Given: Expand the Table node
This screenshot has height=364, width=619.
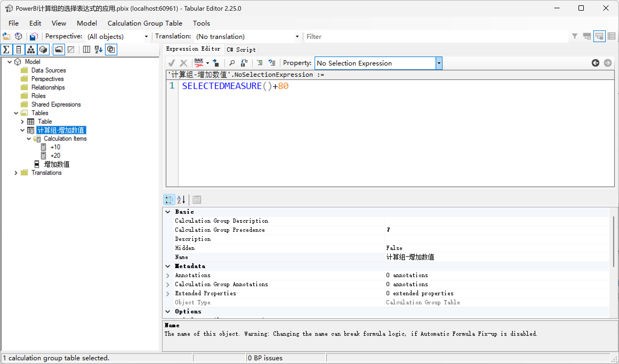Looking at the screenshot, I should pos(22,122).
